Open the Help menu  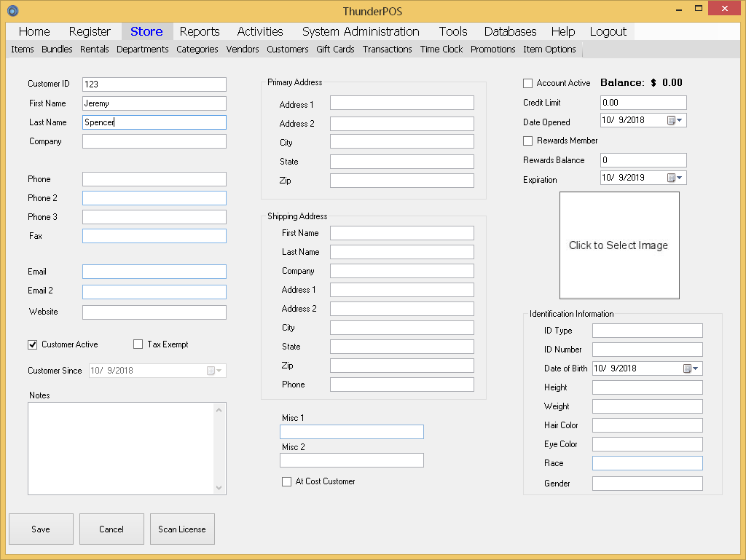[x=563, y=31]
